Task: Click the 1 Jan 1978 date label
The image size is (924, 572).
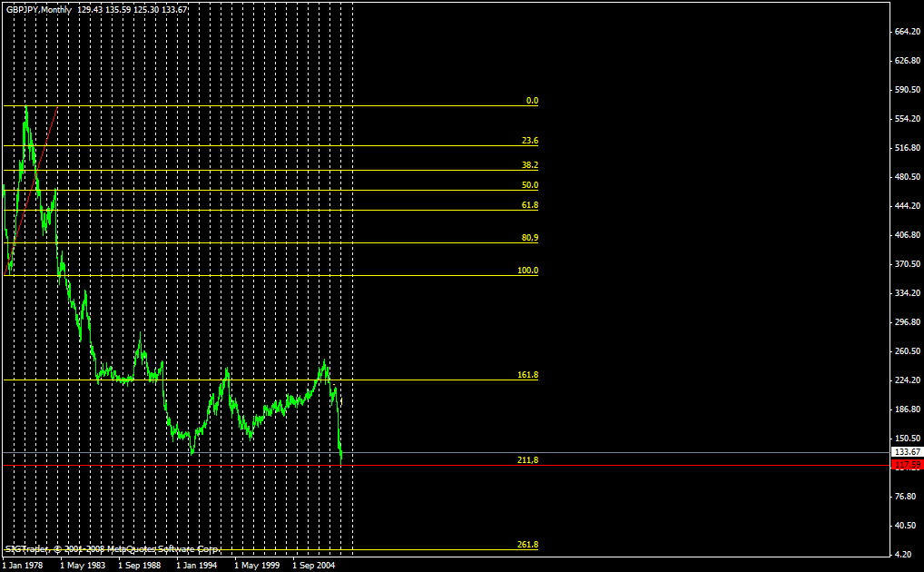Action: (23, 566)
